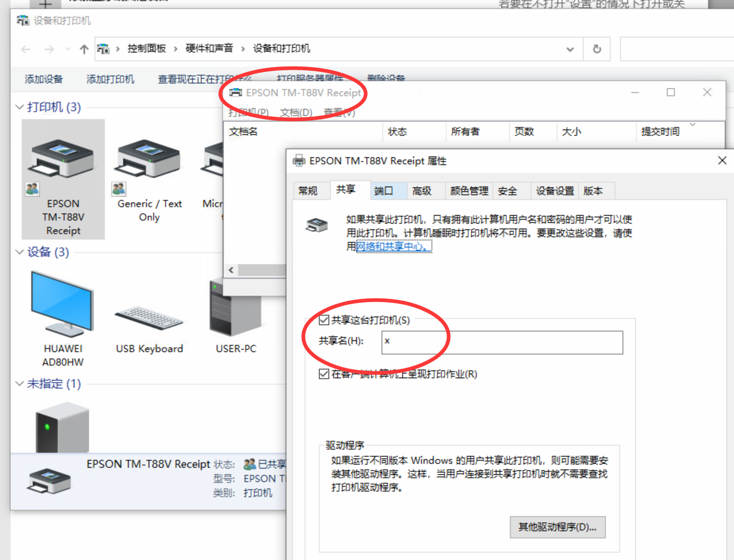Image resolution: width=734 pixels, height=560 pixels.
Task: Open recent locations dropdown arrow
Action: pos(68,49)
